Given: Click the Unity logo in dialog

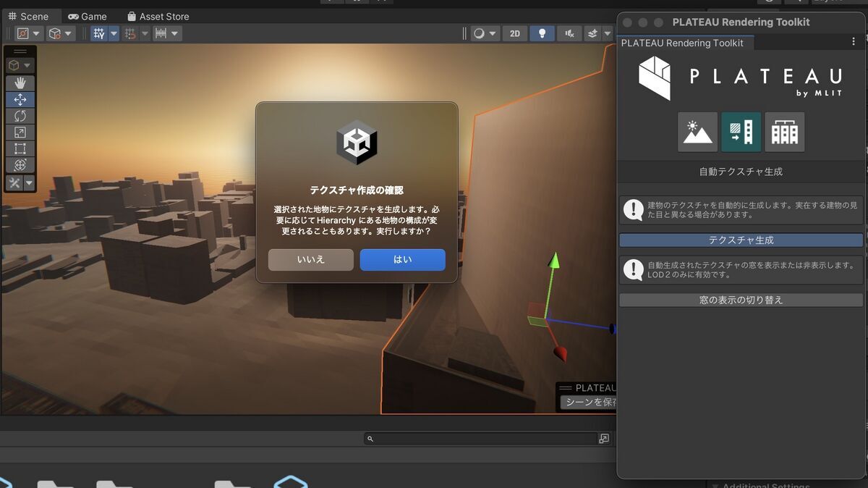Looking at the screenshot, I should point(357,142).
